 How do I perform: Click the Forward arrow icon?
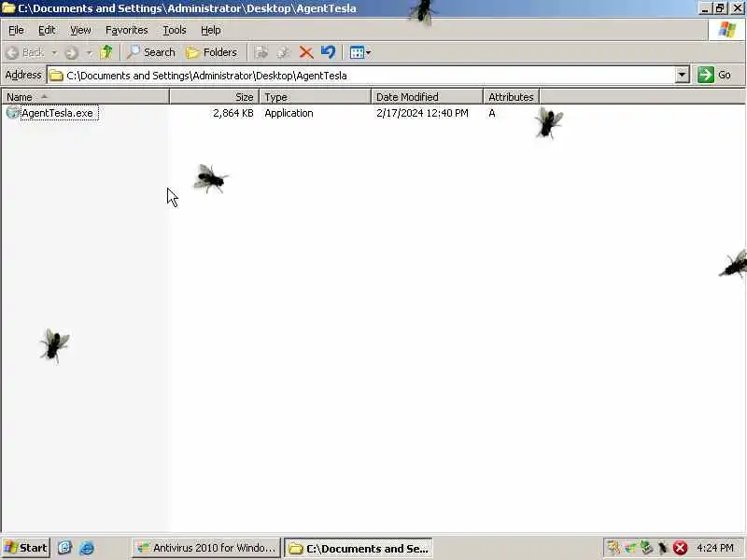72,52
